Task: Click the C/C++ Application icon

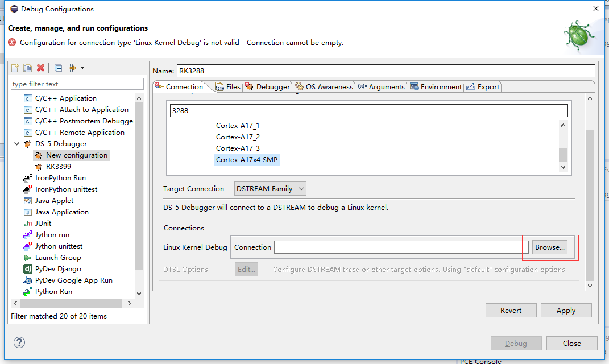Action: pos(27,98)
